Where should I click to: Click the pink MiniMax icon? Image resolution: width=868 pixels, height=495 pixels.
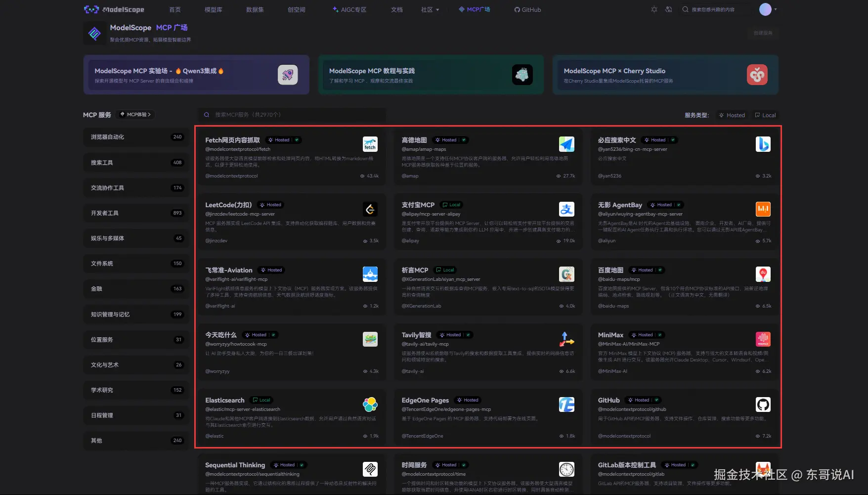click(763, 339)
